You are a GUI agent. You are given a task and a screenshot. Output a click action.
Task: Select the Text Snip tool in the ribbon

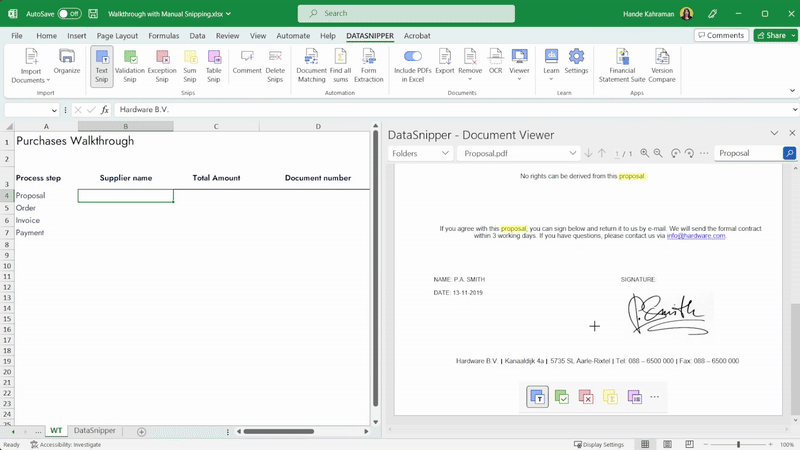[x=102, y=65]
